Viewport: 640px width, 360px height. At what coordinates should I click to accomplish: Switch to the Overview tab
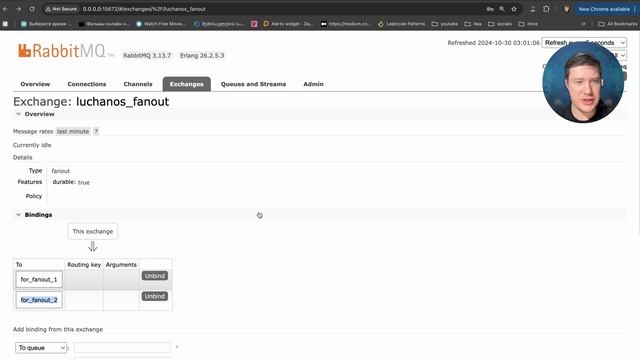(x=35, y=84)
